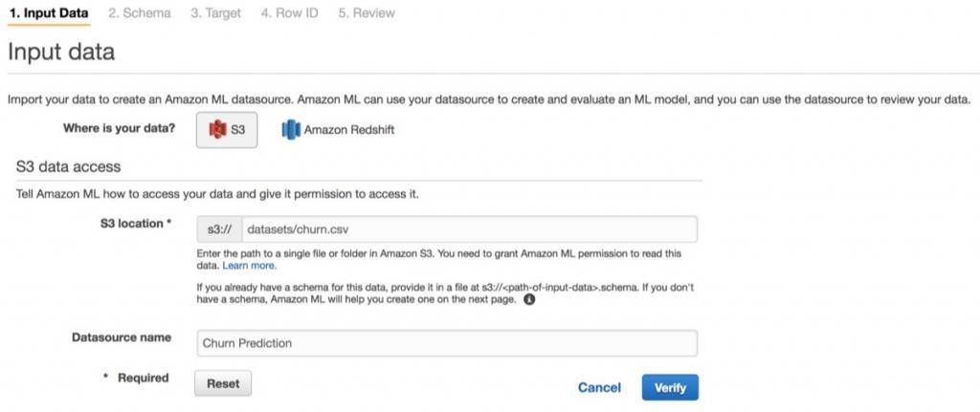Open the Schema step tab
Image resolution: width=980 pixels, height=412 pixels.
click(x=140, y=13)
